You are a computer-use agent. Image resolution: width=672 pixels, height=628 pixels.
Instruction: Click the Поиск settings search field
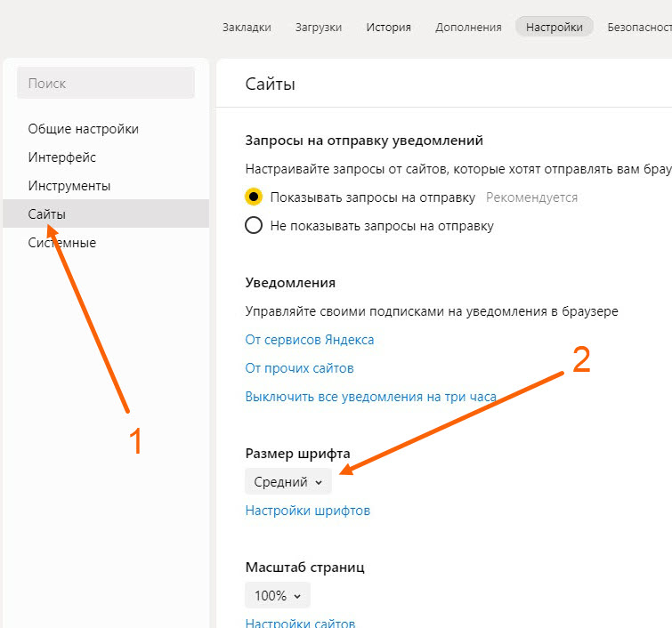105,84
